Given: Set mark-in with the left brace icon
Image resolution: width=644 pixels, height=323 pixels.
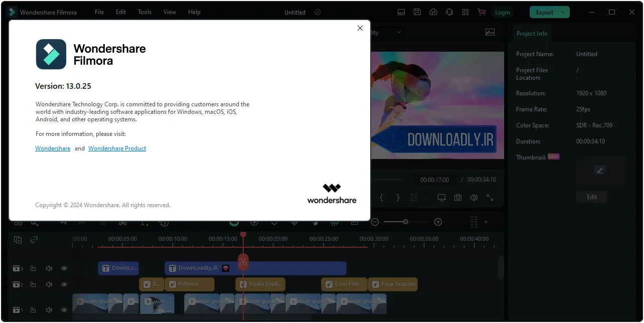Looking at the screenshot, I should point(381,198).
